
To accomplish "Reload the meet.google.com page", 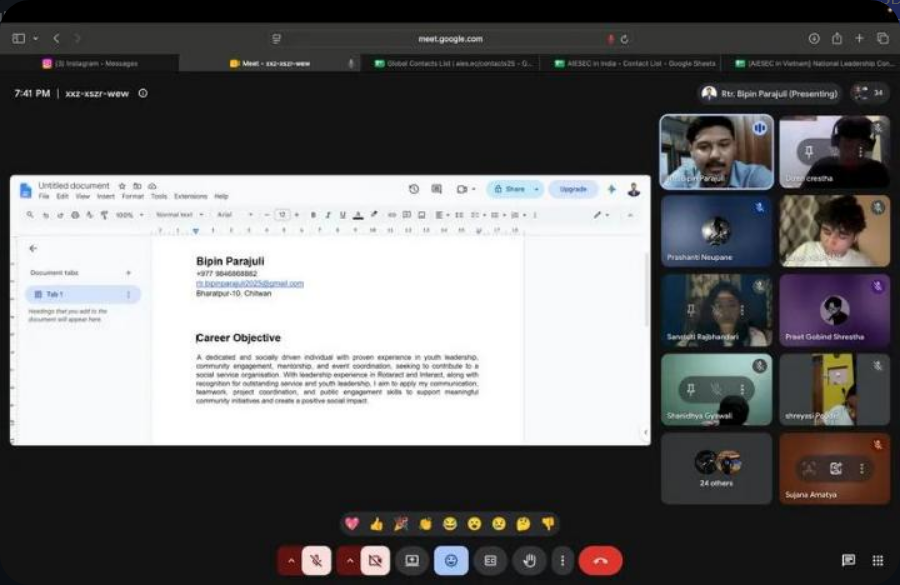I will pos(624,39).
